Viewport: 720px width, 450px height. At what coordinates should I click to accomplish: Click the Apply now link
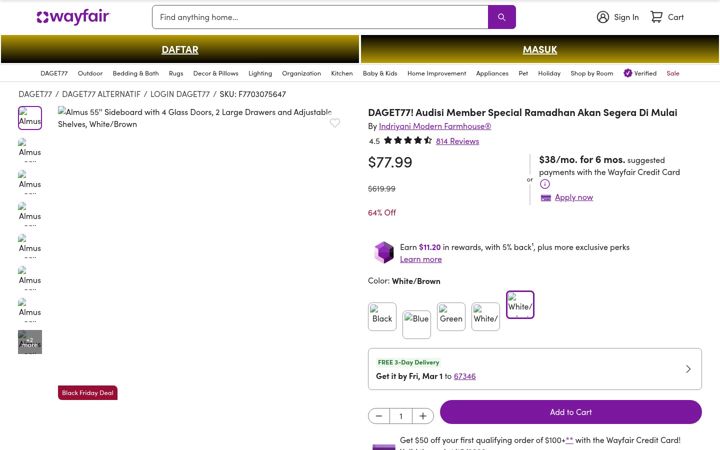[574, 197]
